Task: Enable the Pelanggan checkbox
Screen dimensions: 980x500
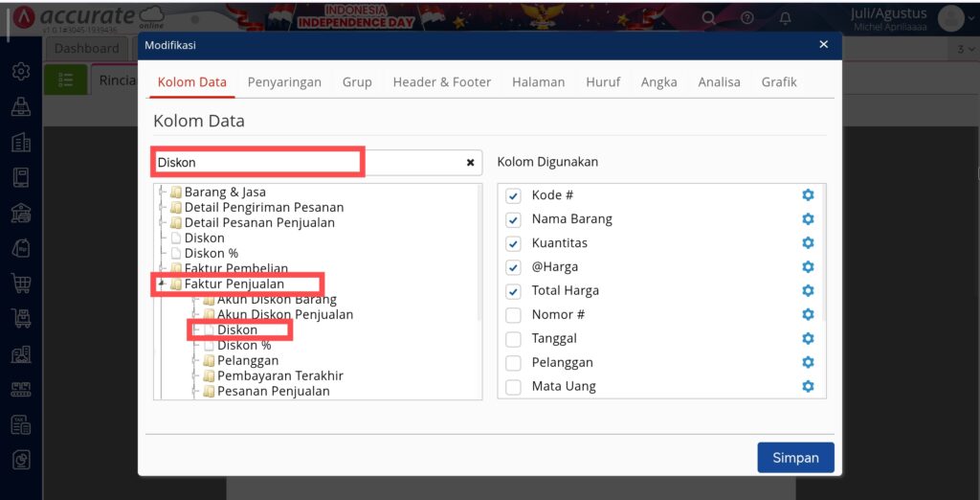Action: click(x=513, y=363)
